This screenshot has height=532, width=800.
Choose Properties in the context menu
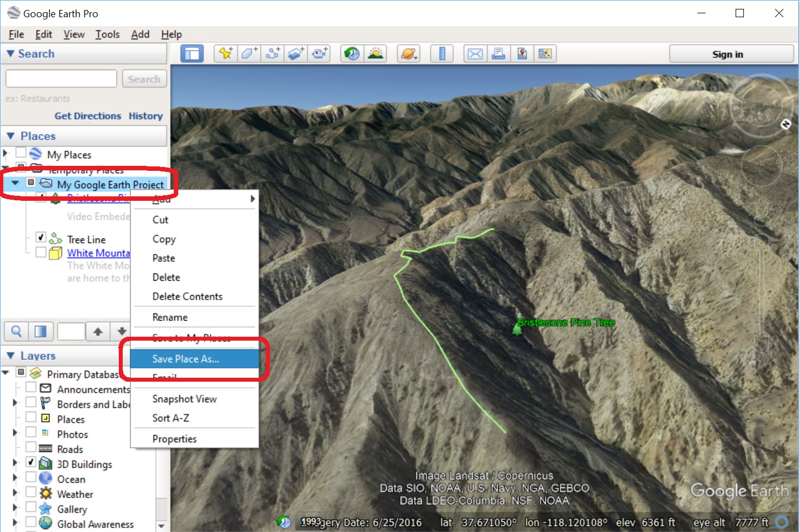tap(195, 439)
